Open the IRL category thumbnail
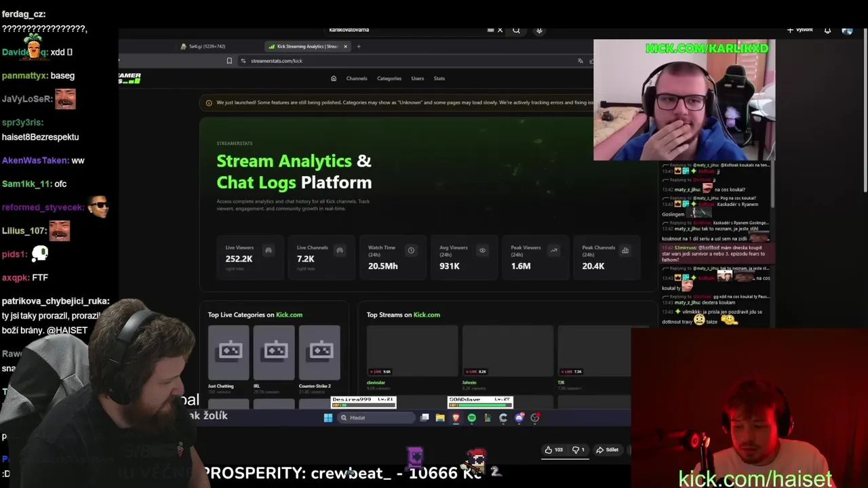The image size is (868, 488). pyautogui.click(x=274, y=352)
